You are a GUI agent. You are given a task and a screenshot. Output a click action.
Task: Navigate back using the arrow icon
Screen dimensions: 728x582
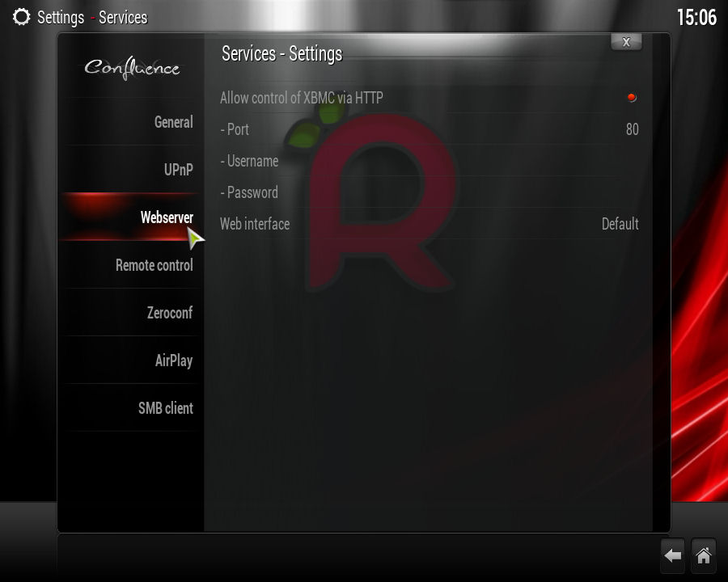click(x=672, y=555)
